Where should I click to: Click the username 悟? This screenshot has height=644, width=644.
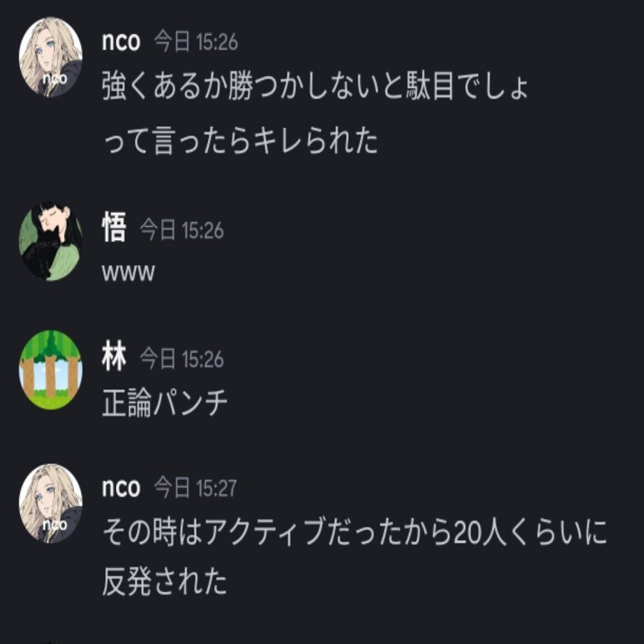(114, 227)
